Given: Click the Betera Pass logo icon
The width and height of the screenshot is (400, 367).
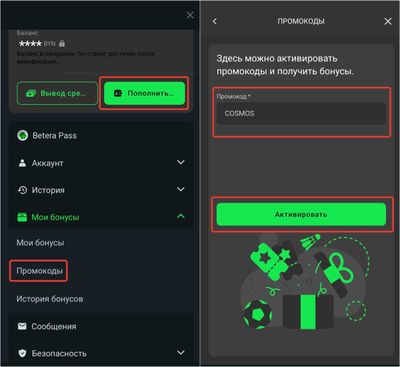Looking at the screenshot, I should [22, 136].
